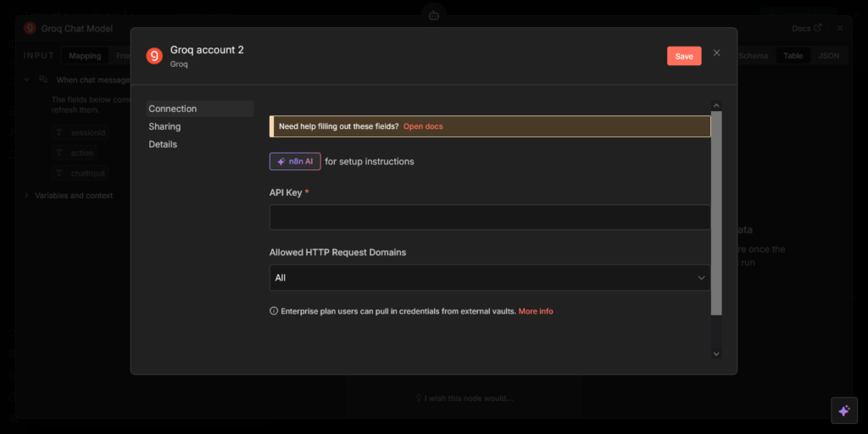
Task: Collapse the When chat message section
Action: coord(26,80)
